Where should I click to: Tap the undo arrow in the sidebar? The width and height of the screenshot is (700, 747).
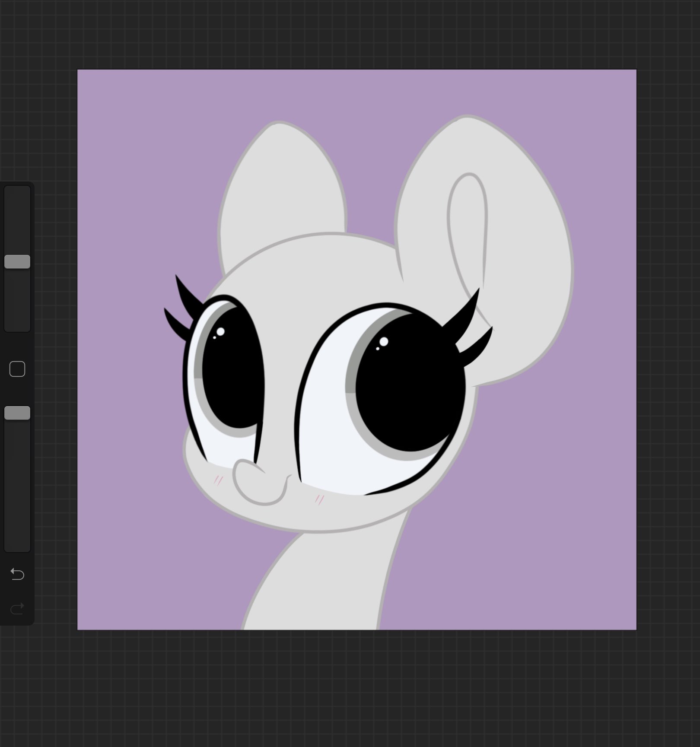(x=16, y=575)
